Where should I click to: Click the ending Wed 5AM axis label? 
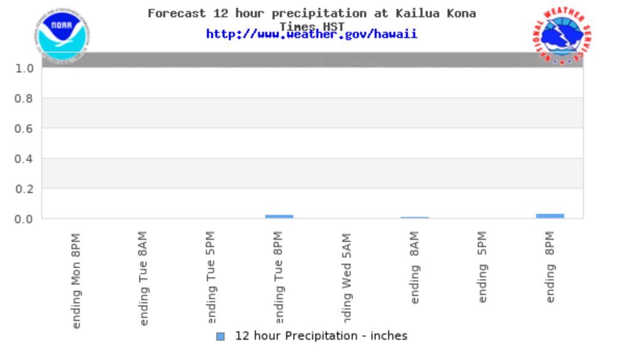pos(347,280)
